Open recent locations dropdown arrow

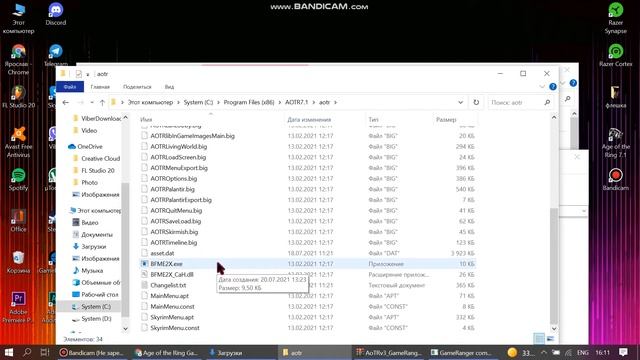92,102
